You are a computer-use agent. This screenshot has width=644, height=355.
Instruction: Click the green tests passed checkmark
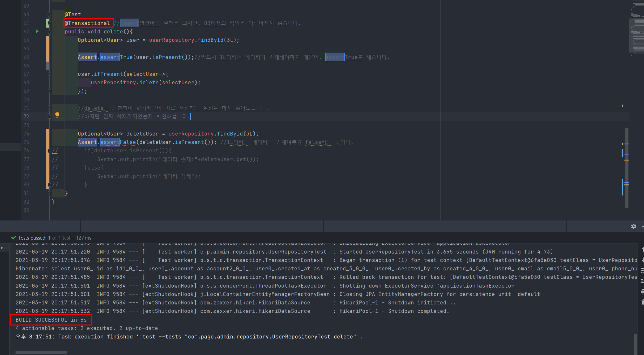14,238
